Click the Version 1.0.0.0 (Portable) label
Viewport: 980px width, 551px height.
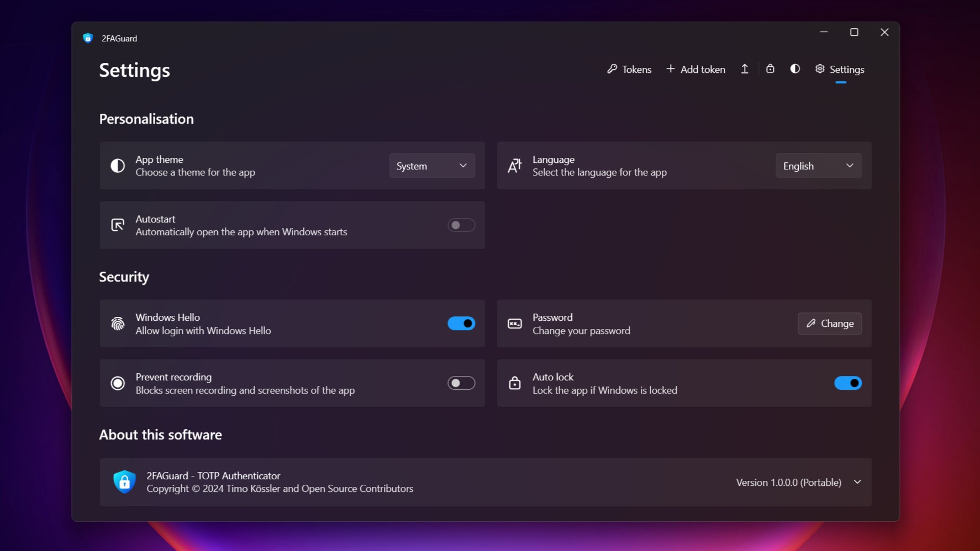tap(789, 482)
